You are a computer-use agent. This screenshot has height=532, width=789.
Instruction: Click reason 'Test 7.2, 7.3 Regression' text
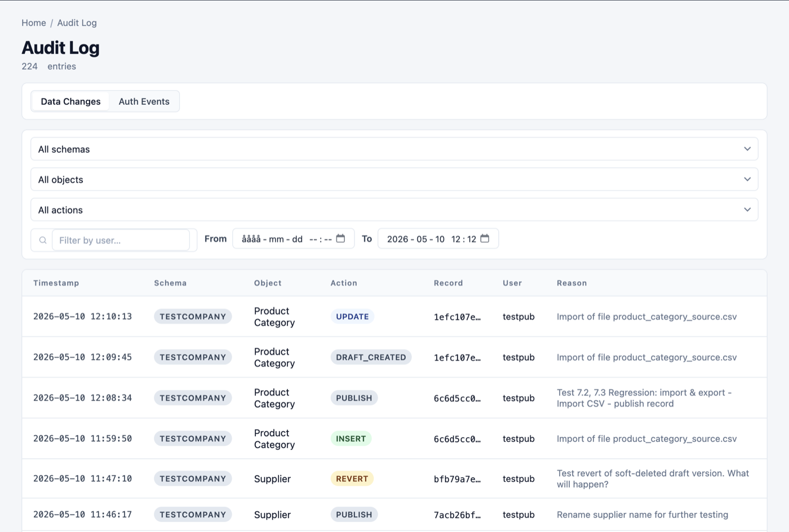[644, 398]
